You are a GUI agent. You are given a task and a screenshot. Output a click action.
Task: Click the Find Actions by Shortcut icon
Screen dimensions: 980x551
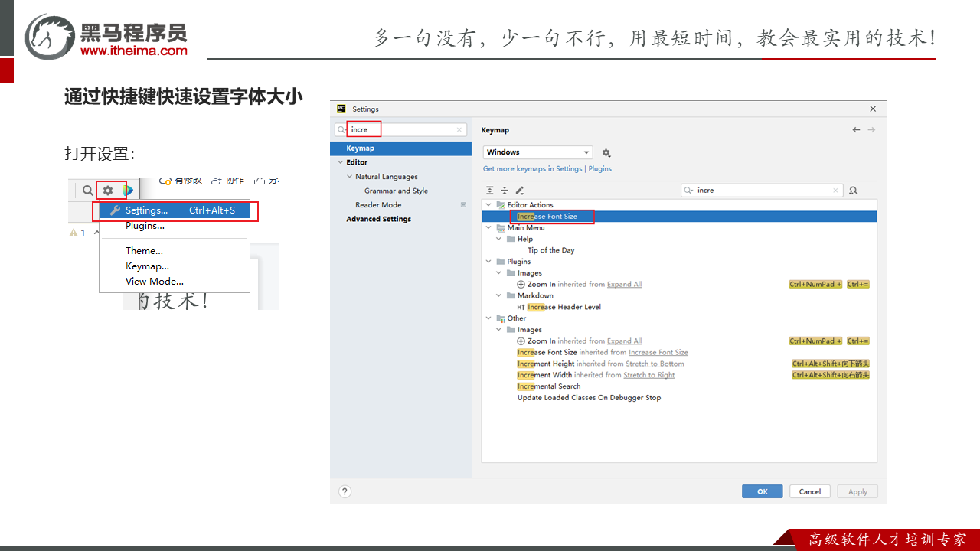pyautogui.click(x=854, y=191)
